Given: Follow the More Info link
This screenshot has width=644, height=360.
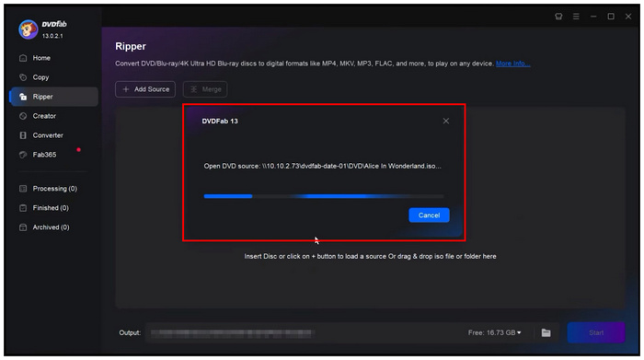Looking at the screenshot, I should point(512,64).
